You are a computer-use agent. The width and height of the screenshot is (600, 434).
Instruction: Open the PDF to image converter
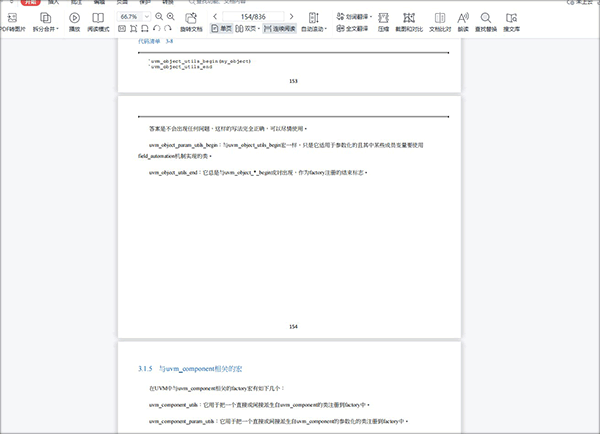pos(12,22)
